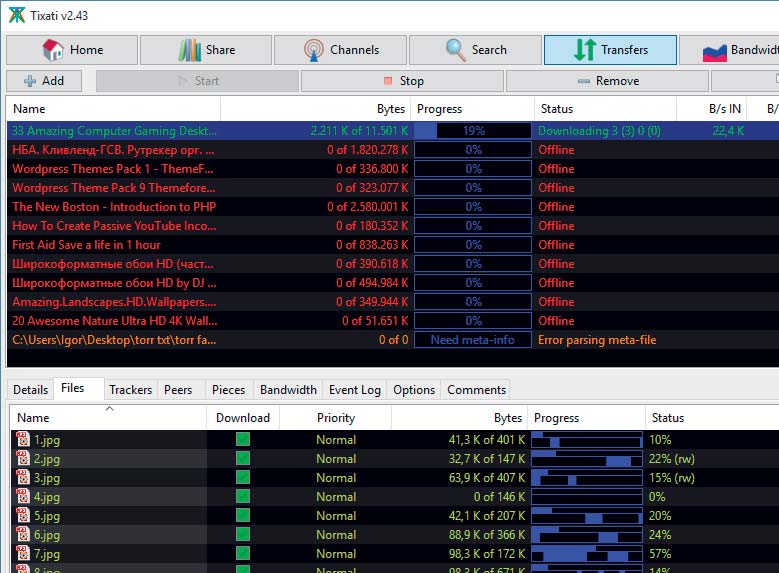This screenshot has width=779, height=573.
Task: Click the Home house icon
Action: pos(53,50)
